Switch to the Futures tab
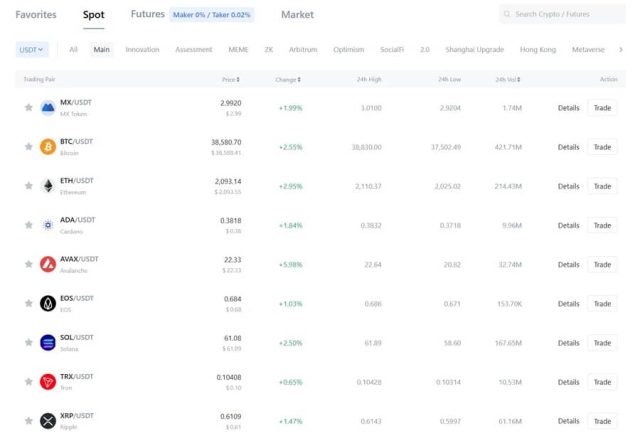The image size is (640, 443). (x=147, y=15)
